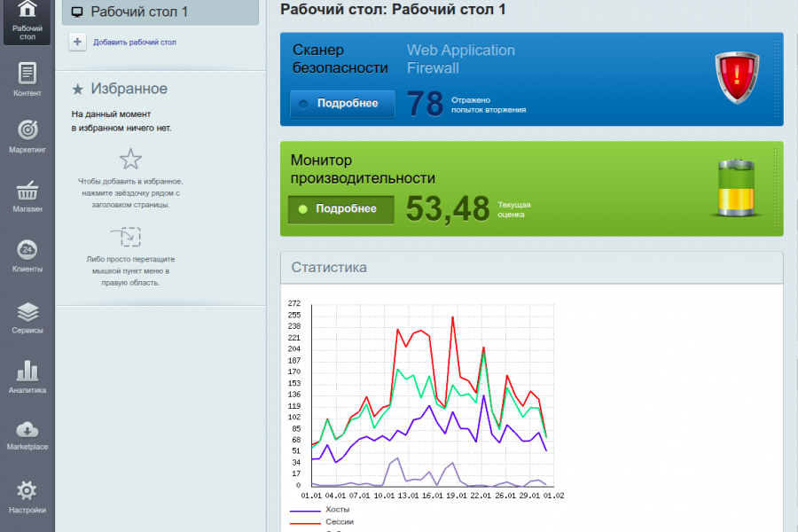
Task: Click the outlined star in favorites hint
Action: click(131, 159)
